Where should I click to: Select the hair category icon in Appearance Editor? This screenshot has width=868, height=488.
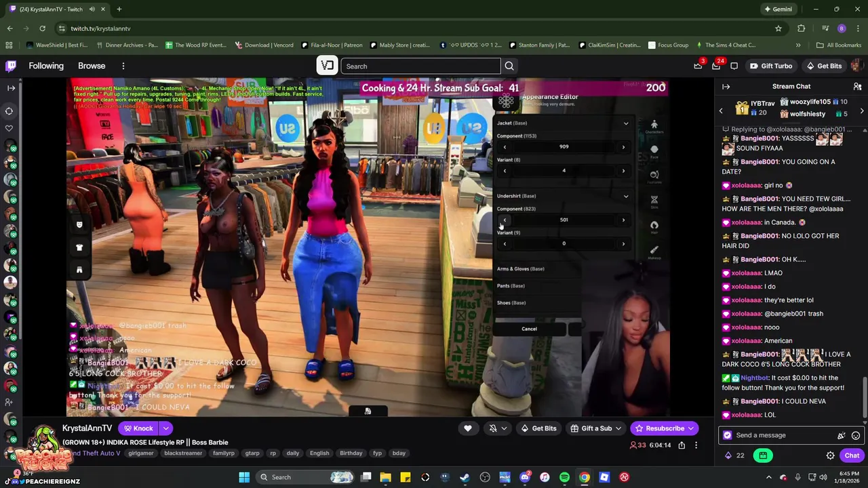point(654,226)
